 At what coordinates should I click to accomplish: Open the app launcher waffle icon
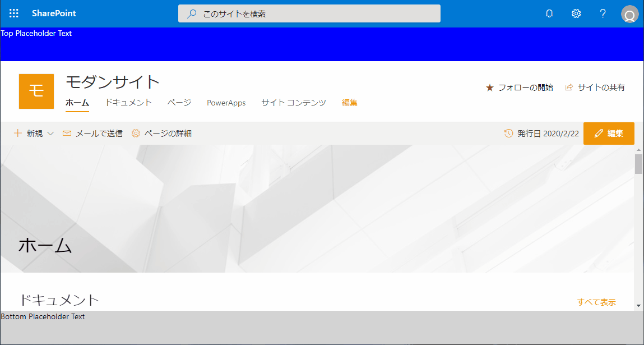click(14, 13)
